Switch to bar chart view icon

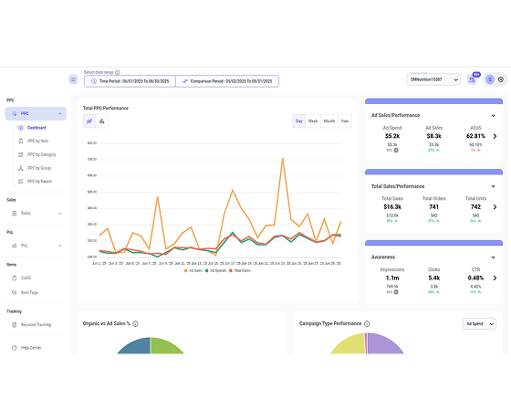click(x=102, y=121)
